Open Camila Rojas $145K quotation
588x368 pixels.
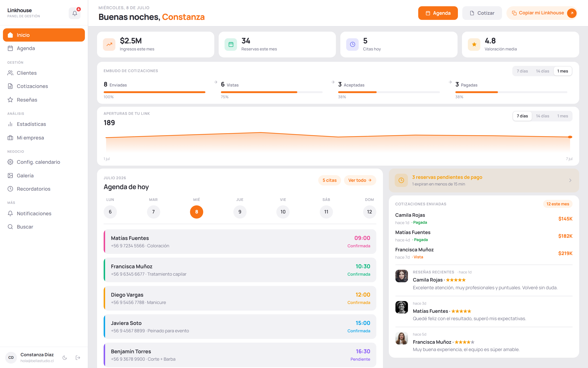click(x=484, y=219)
